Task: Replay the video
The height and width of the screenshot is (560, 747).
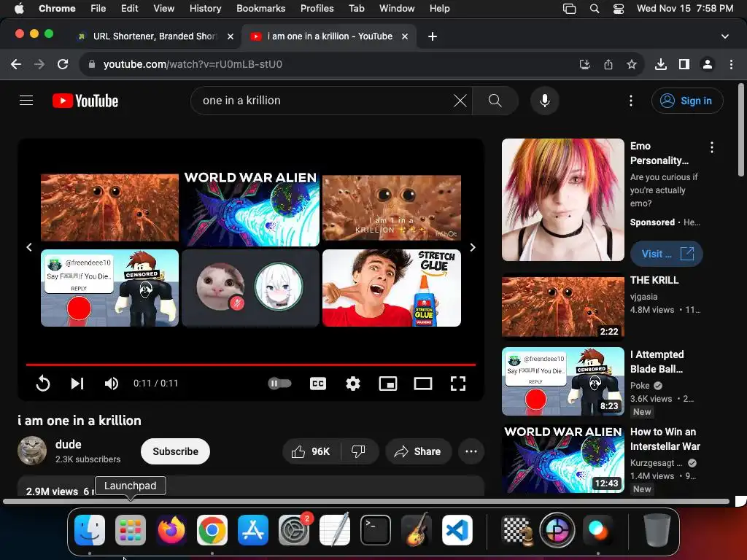Action: tap(43, 384)
